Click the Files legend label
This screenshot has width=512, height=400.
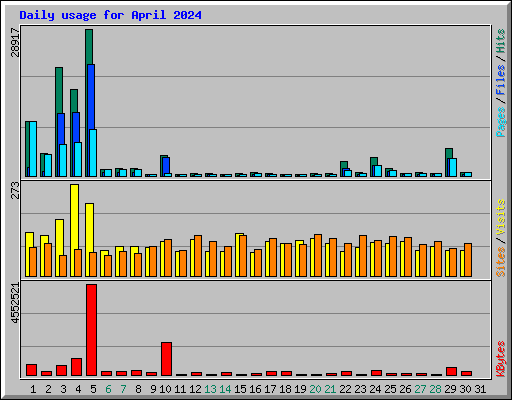pos(501,80)
